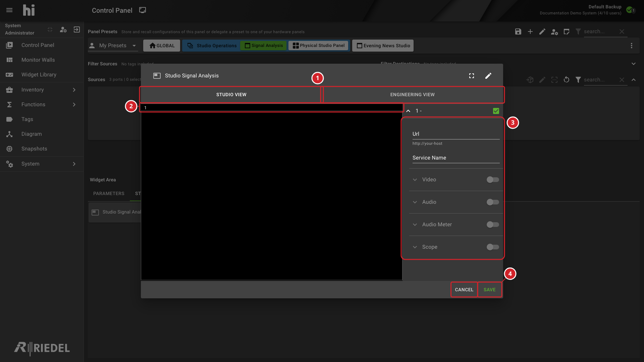Image resolution: width=644 pixels, height=362 pixels.
Task: Uncheck the green checkbox for item 1
Action: [x=496, y=111]
